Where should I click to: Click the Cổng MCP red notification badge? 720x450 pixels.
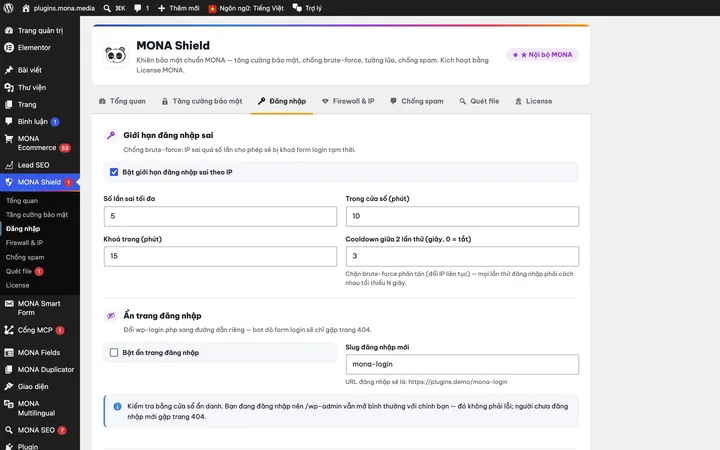60,330
